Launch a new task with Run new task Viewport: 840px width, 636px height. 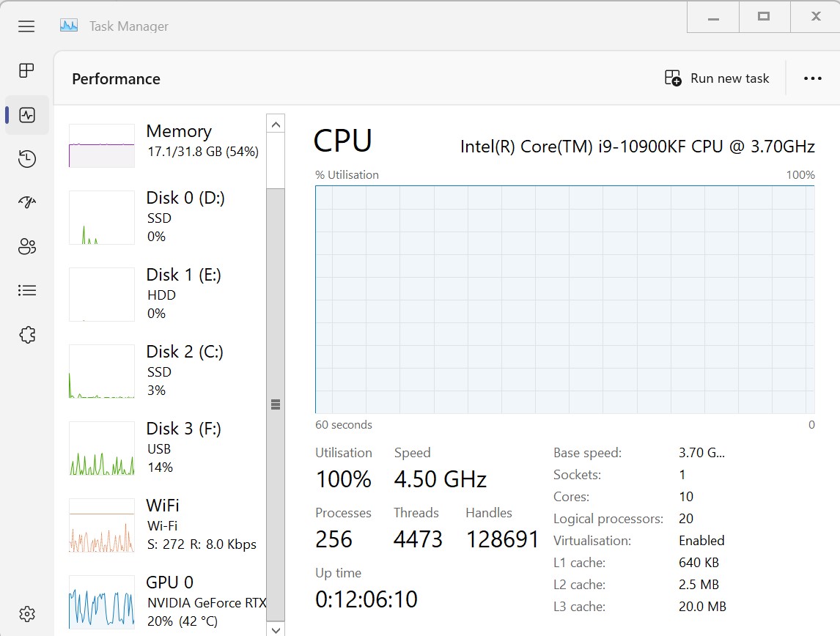[x=716, y=78]
